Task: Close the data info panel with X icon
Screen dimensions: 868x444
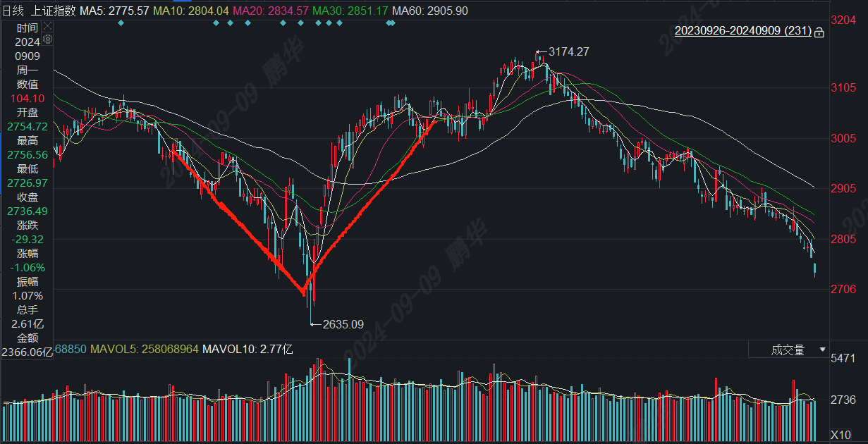Action: tap(47, 25)
